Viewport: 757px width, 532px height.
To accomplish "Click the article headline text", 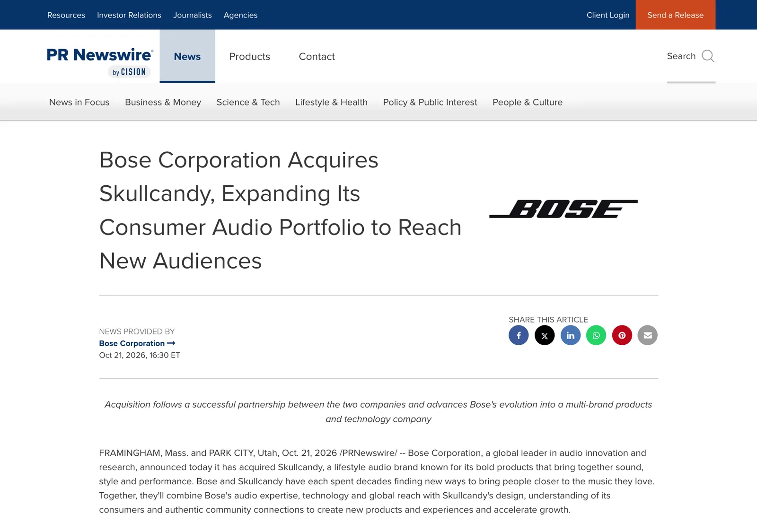I will [280, 210].
